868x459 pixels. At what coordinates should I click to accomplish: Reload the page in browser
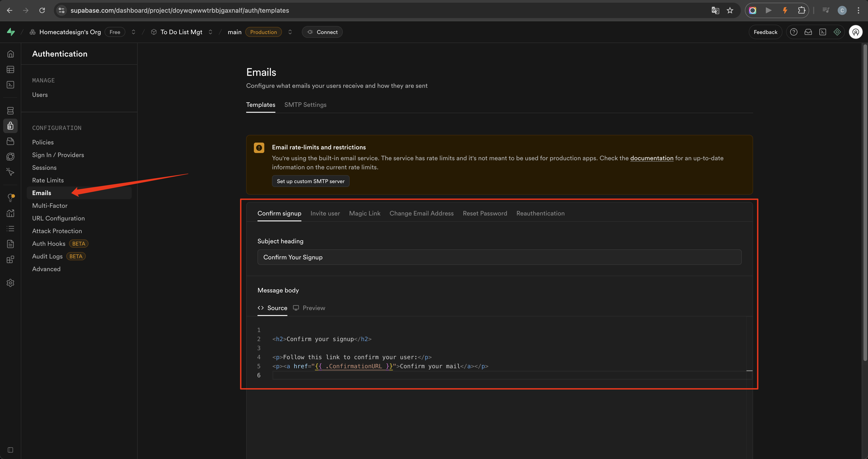pyautogui.click(x=42, y=10)
